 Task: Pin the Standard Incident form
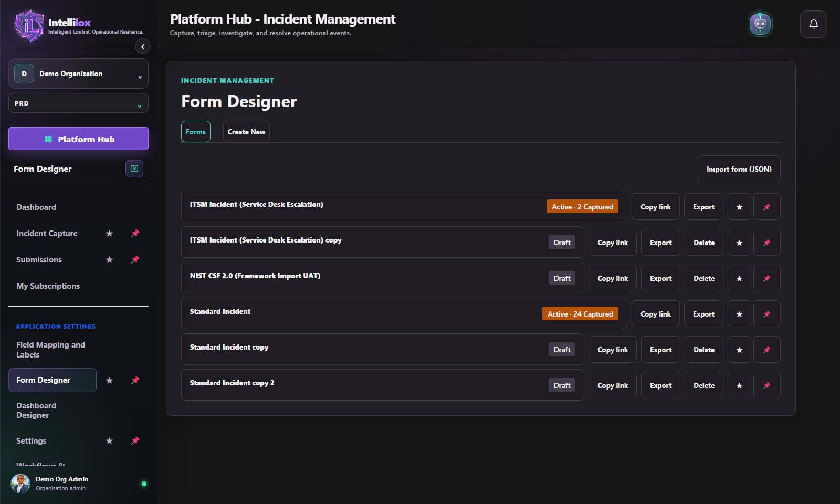(767, 314)
